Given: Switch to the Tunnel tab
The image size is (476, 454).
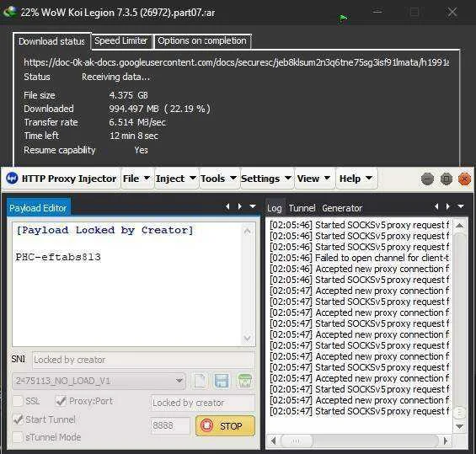Looking at the screenshot, I should pos(302,208).
